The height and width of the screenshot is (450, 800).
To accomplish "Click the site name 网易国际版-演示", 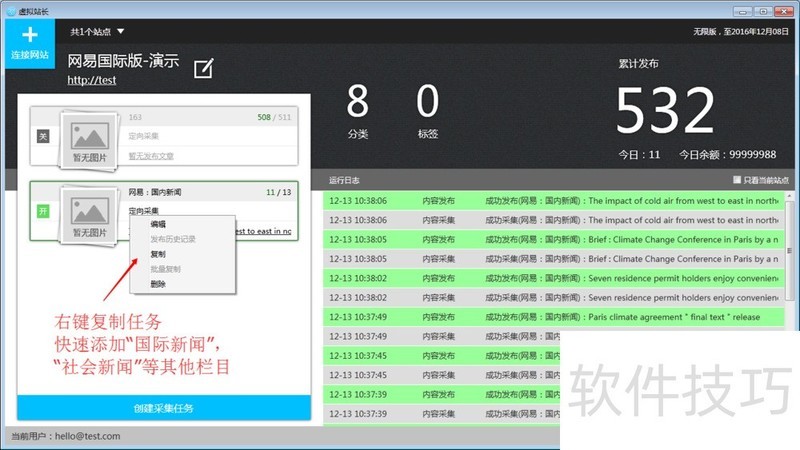I will (x=123, y=61).
